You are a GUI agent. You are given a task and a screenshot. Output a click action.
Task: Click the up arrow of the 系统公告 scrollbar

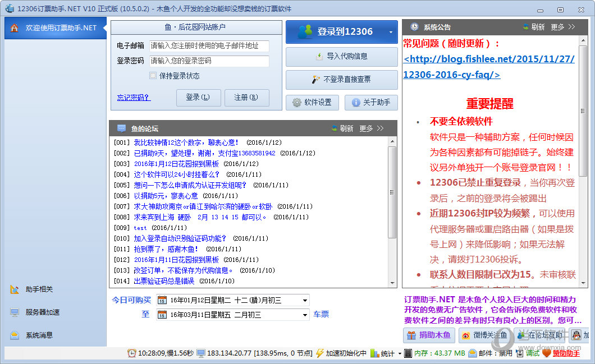583,40
